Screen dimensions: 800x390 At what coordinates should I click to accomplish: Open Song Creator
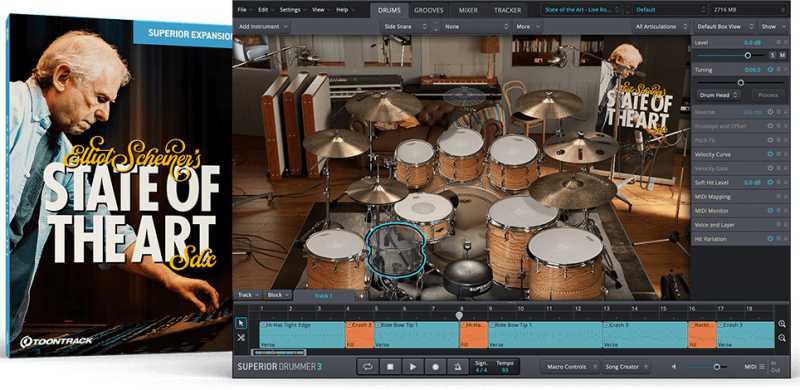coord(626,367)
